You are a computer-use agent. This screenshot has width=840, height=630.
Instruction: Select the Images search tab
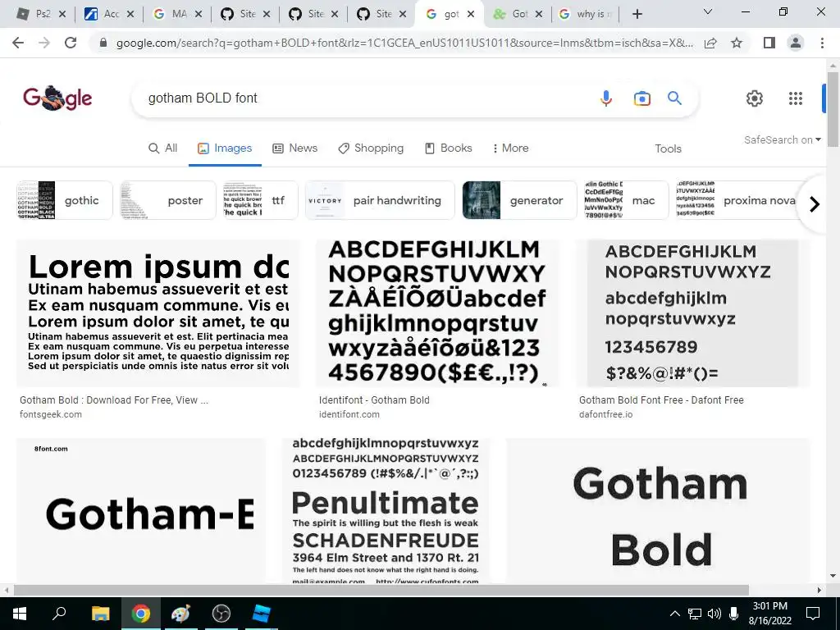(x=225, y=148)
